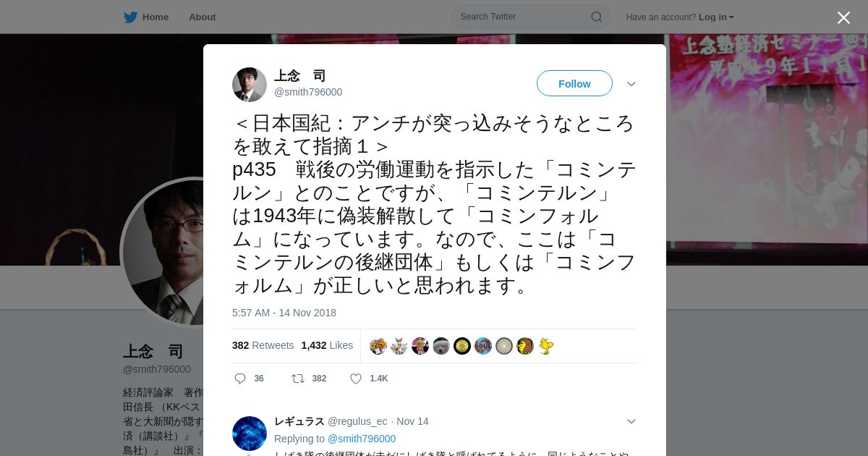Click the レギュラス blue avatar

click(x=250, y=434)
